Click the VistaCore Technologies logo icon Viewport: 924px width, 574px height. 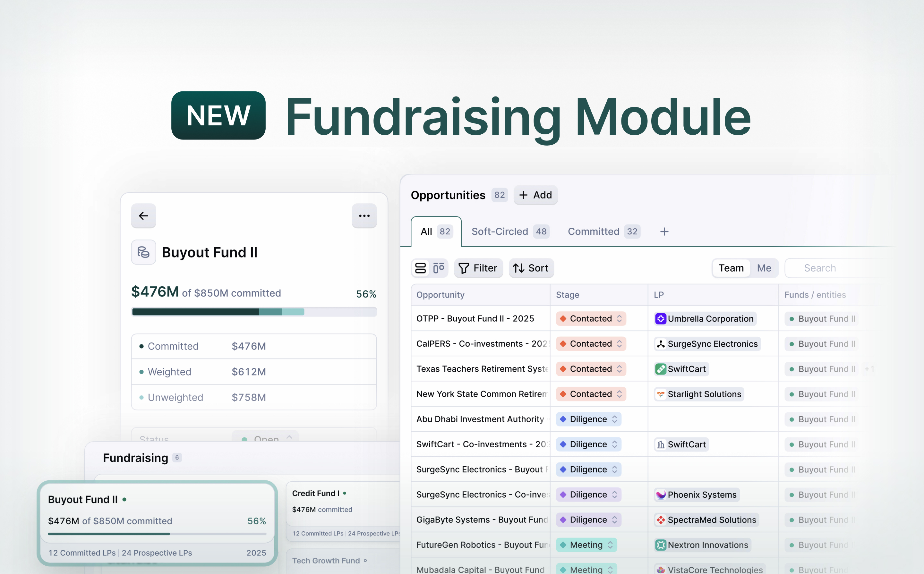(661, 570)
